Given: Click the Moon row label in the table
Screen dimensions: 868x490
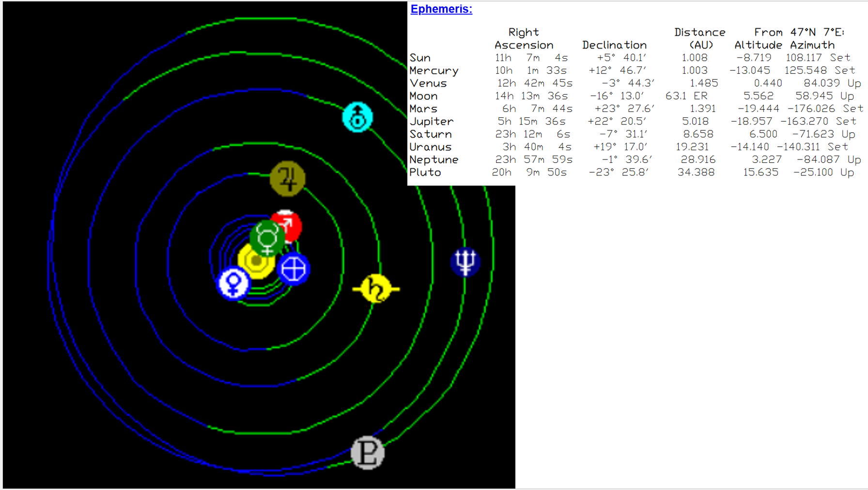Looking at the screenshot, I should click(423, 96).
